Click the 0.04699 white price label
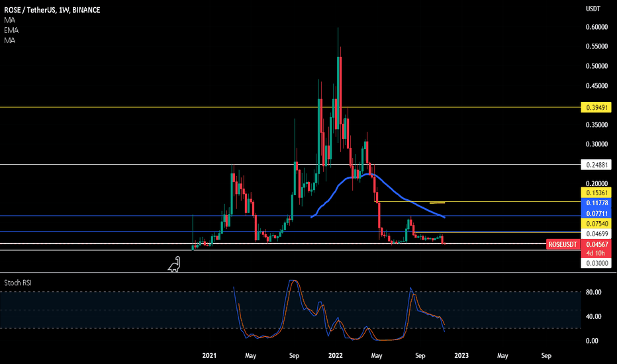617x364 pixels. pos(596,234)
